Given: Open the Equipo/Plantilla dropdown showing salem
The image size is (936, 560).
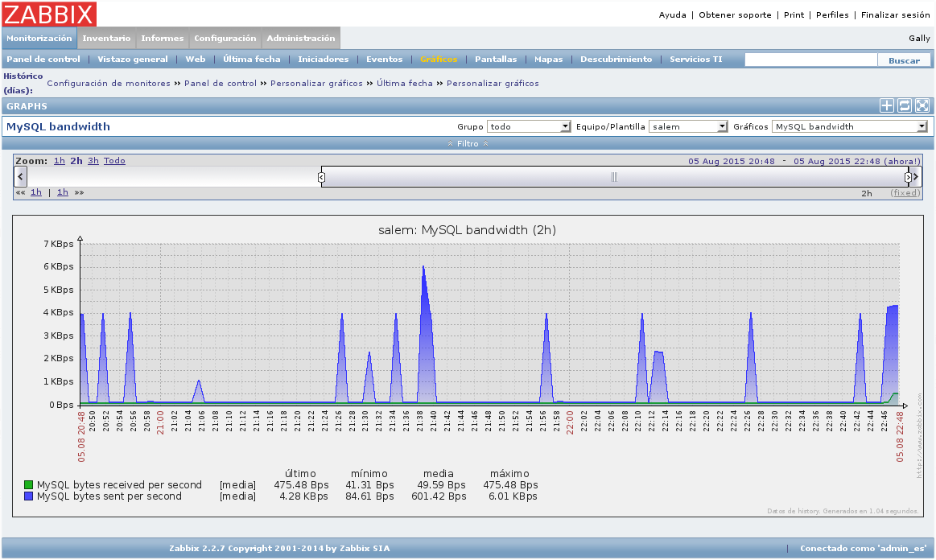Looking at the screenshot, I should (x=687, y=126).
